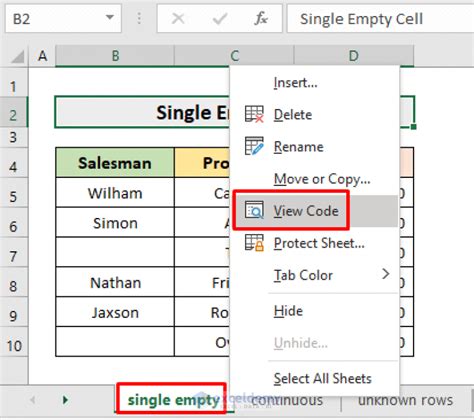
Task: Expand the Tab Color submenu arrow
Action: 386,274
